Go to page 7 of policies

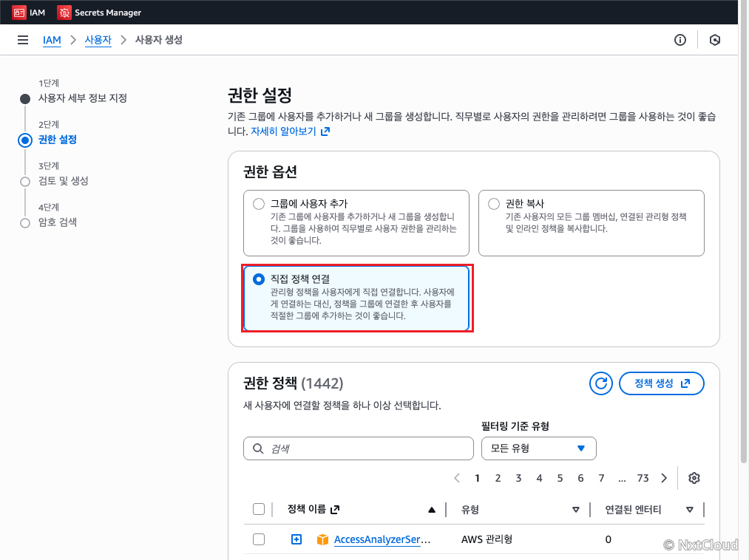601,478
